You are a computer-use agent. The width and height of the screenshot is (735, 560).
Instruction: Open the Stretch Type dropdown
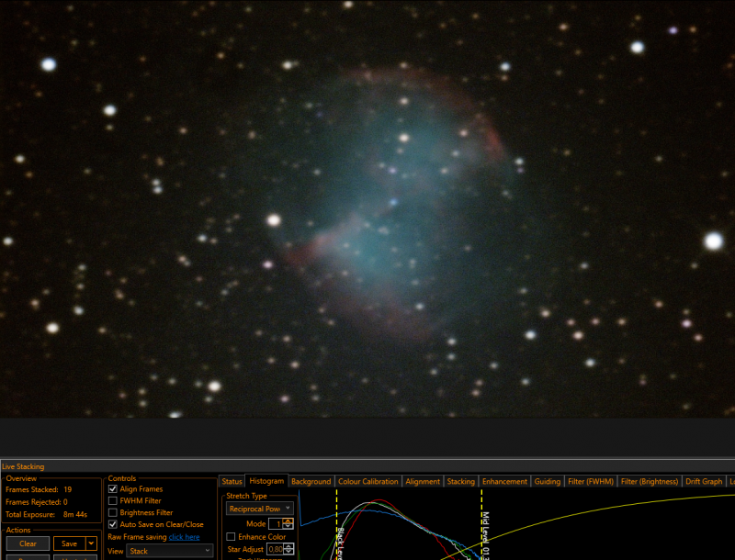click(260, 509)
